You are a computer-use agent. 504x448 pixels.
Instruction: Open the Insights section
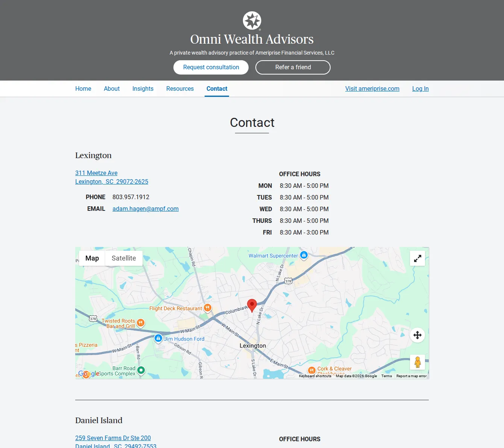(x=143, y=89)
